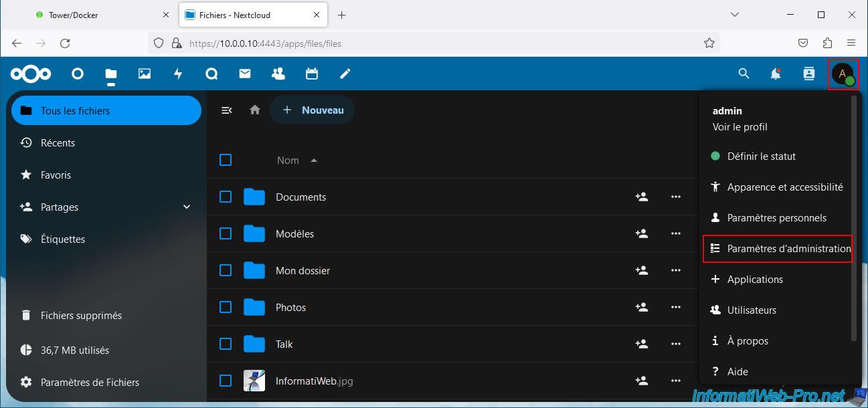
Task: Choose Paramètres d'administration from user menu
Action: coord(778,249)
